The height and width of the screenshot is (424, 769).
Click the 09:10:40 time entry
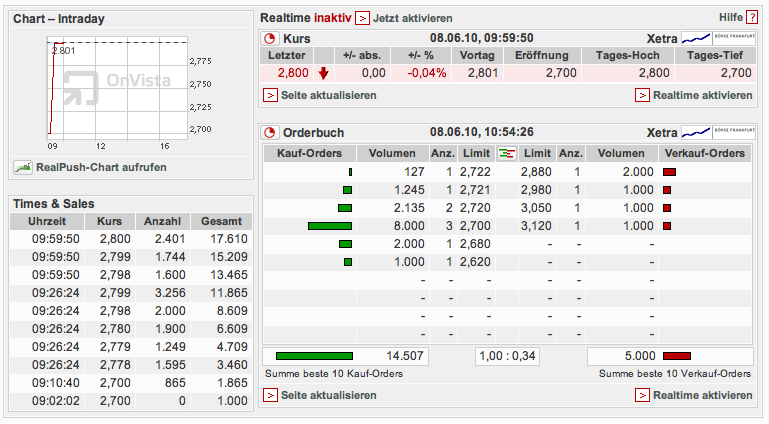click(55, 383)
